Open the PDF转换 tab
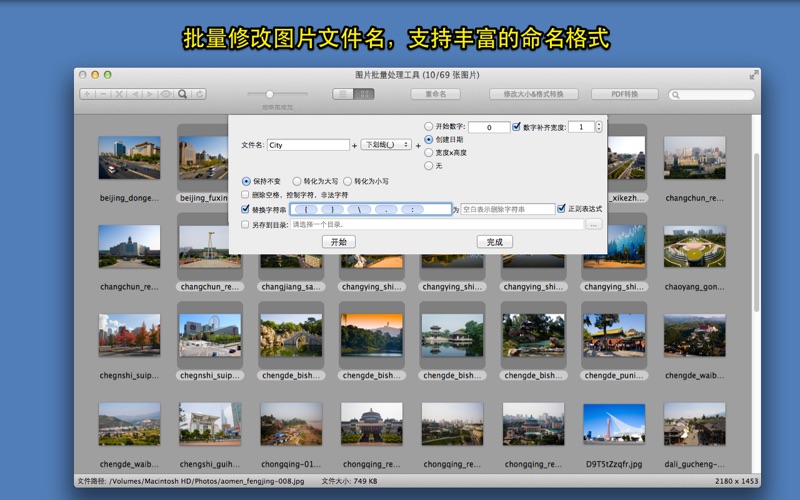The height and width of the screenshot is (500, 800). pyautogui.click(x=624, y=94)
